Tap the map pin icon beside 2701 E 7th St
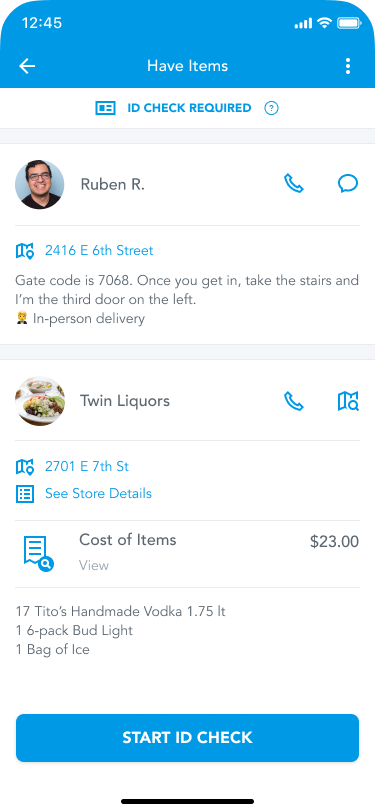Screen dimensions: 375x812 (25, 467)
